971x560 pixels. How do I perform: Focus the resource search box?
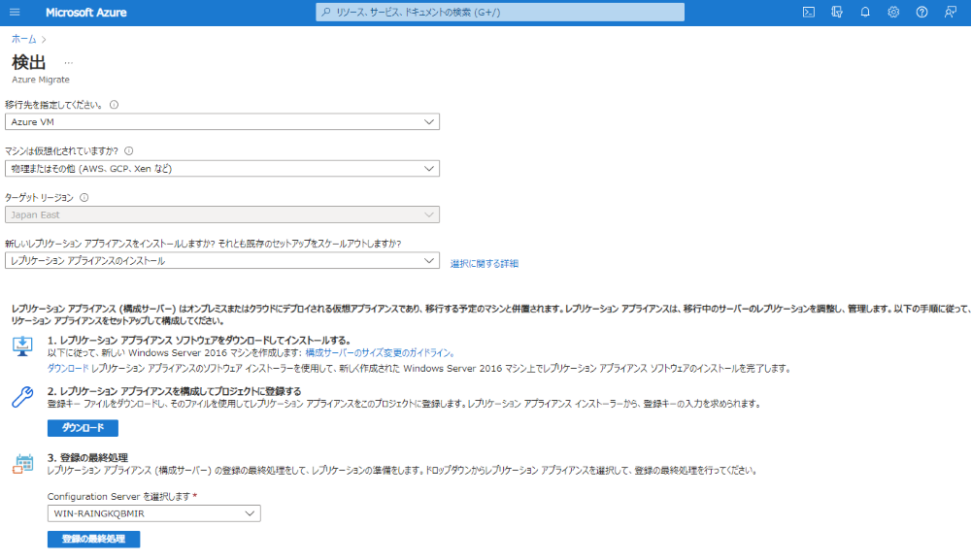coord(500,13)
